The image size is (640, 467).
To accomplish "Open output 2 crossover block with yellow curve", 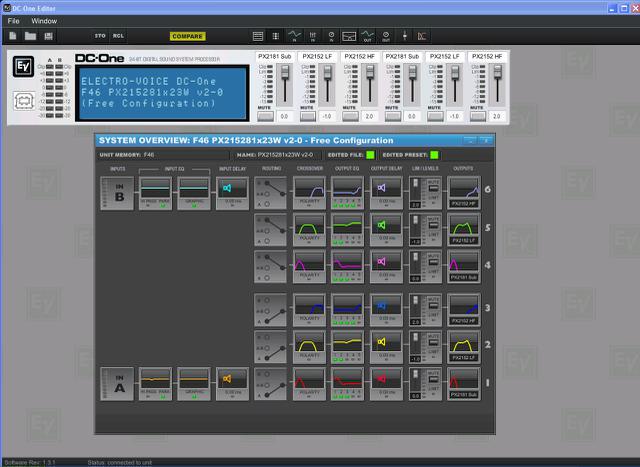I will pos(309,343).
